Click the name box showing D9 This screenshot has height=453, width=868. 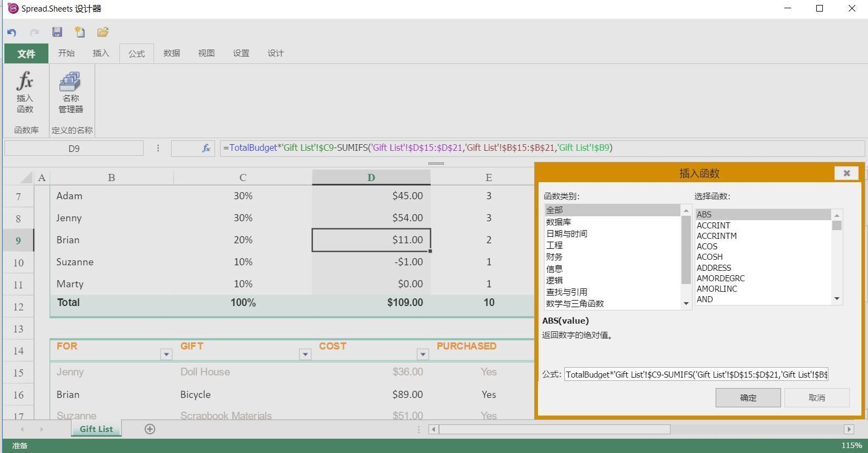(74, 148)
